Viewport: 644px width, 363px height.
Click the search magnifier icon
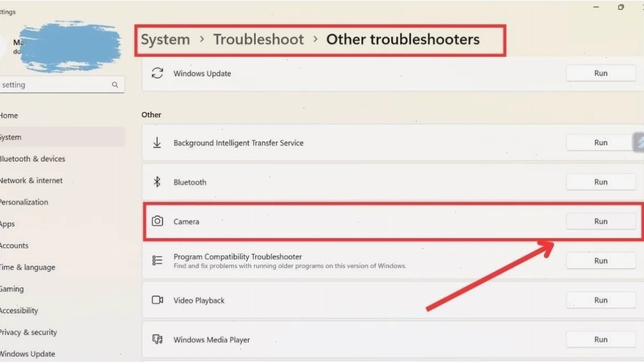[115, 84]
